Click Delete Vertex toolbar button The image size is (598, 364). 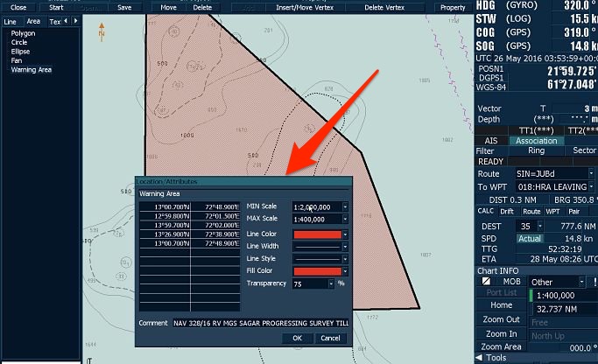384,7
